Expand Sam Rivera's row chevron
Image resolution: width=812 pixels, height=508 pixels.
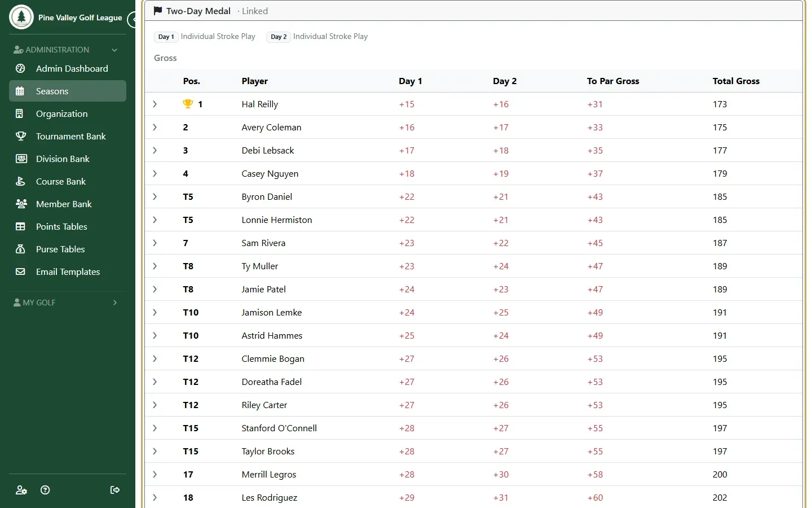(155, 243)
